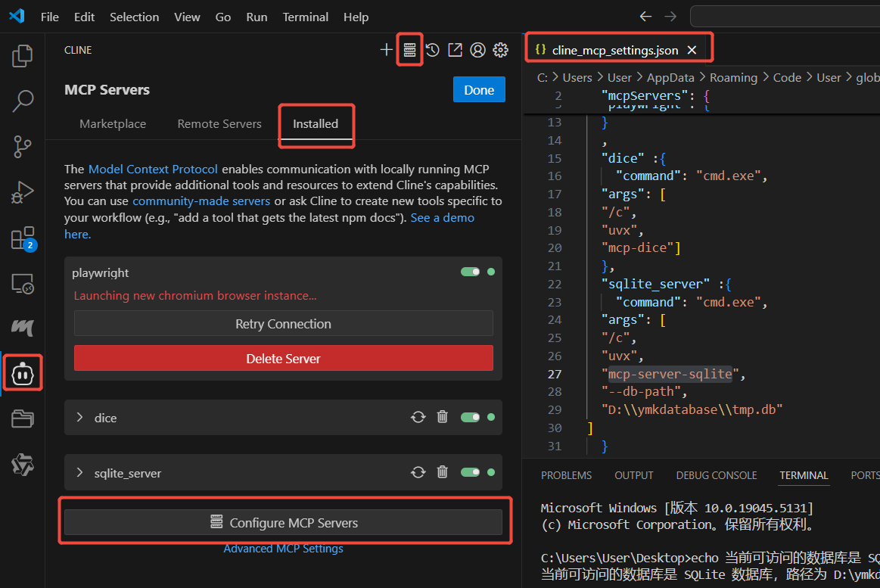Delete sqlite_server with trash icon
The width and height of the screenshot is (880, 588).
pos(442,472)
